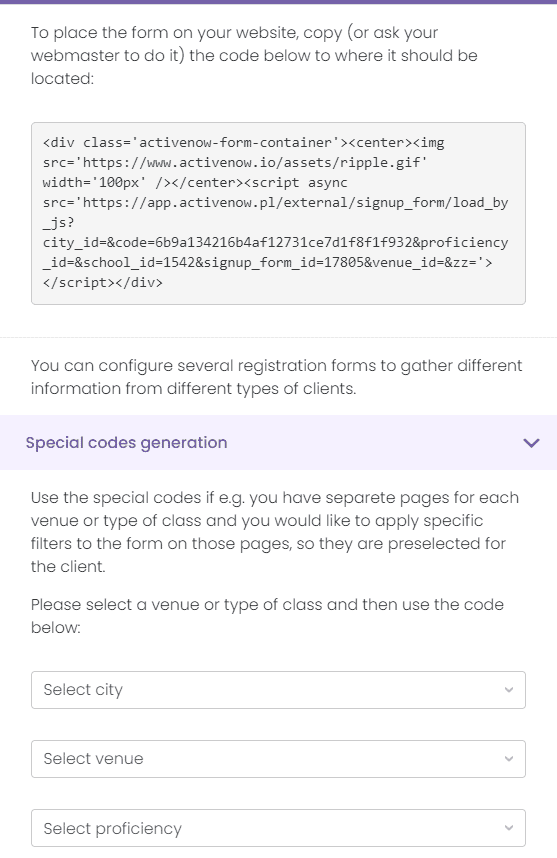Click the Special codes generation heading

tap(126, 443)
